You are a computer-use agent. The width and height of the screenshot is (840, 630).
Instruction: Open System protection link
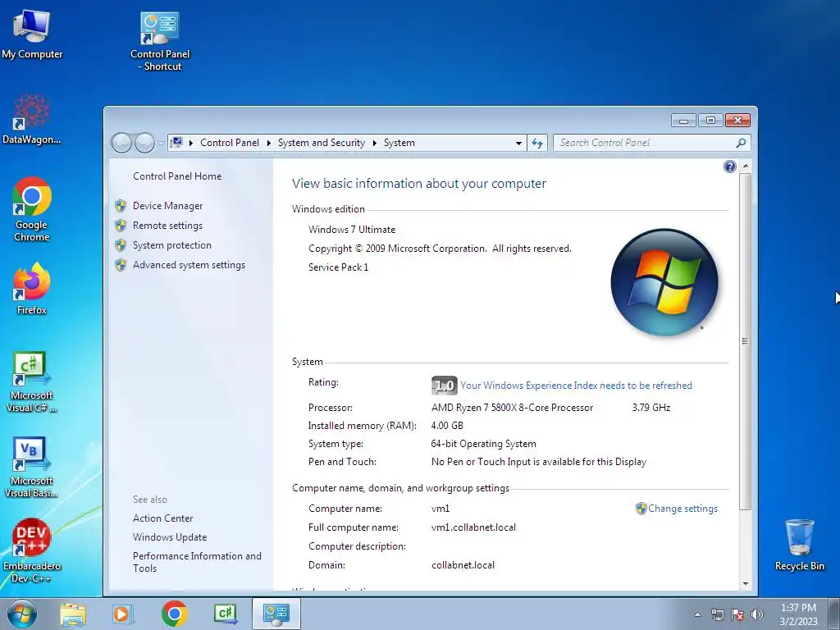coord(172,245)
